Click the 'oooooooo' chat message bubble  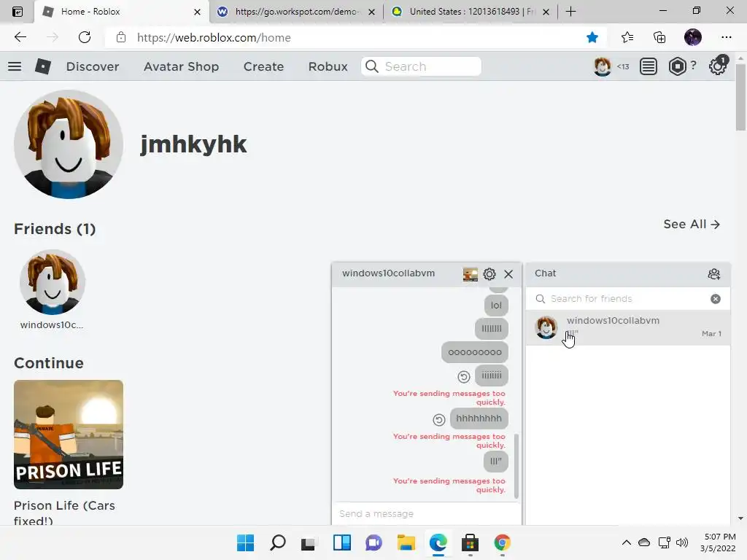click(474, 352)
